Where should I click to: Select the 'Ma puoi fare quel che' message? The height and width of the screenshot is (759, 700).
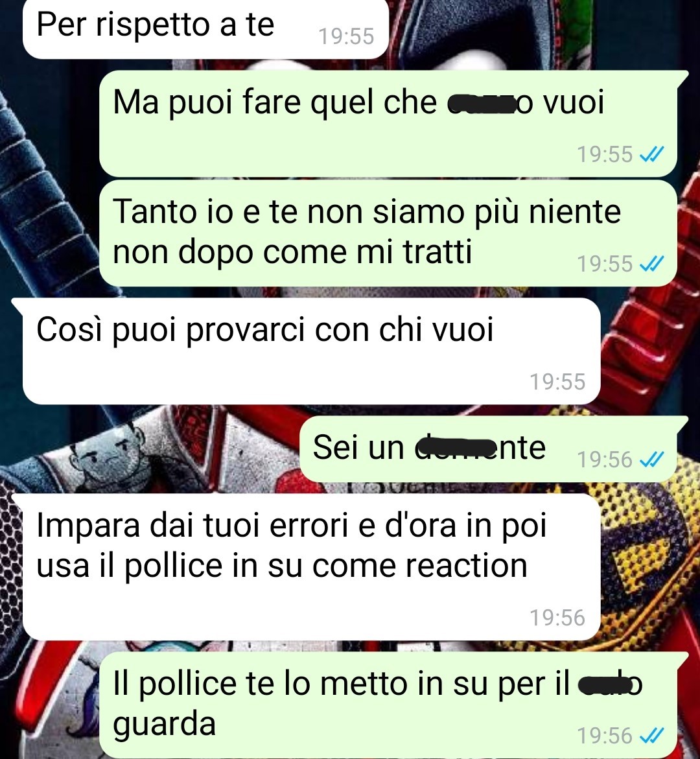(388, 123)
